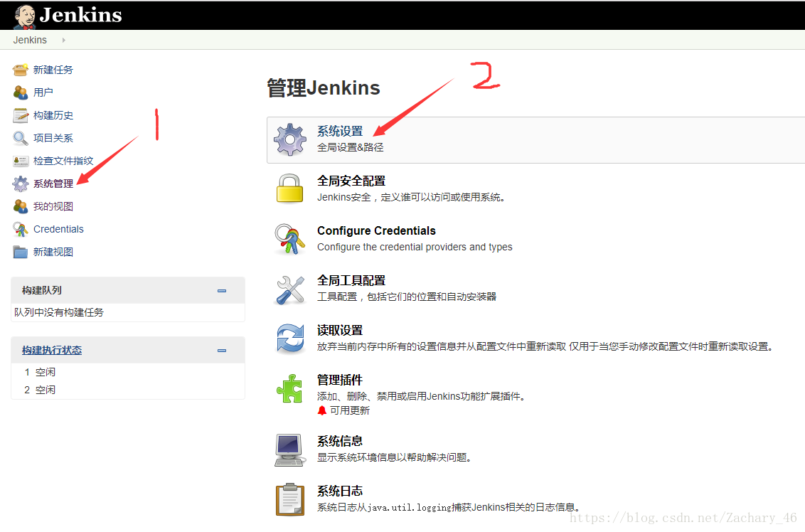Go to 我的视图
This screenshot has width=805, height=532.
53,206
